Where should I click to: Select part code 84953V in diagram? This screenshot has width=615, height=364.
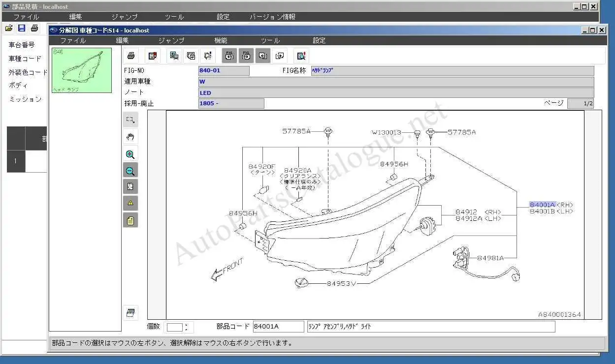tap(341, 284)
